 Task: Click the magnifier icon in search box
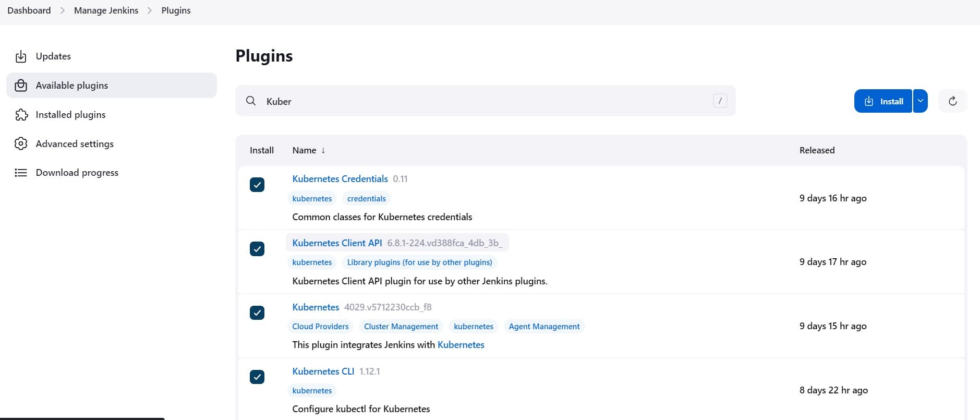(x=251, y=101)
